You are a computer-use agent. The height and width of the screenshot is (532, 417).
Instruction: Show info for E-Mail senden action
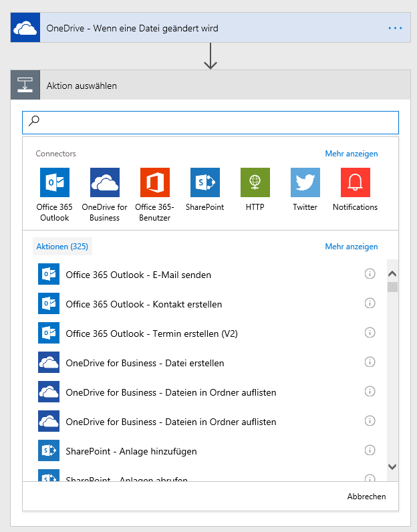[370, 274]
